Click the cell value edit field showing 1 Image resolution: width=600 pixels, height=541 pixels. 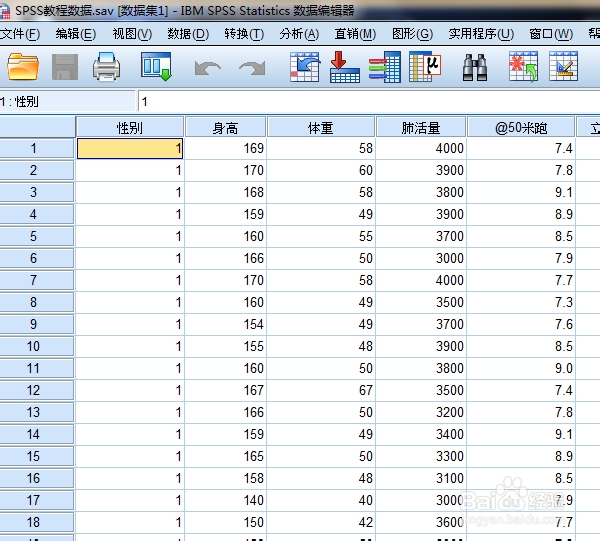[x=369, y=102]
